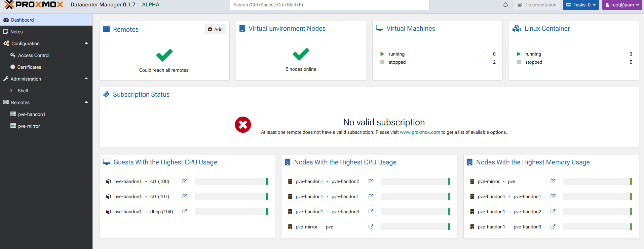Click the theme settings gear icon
Viewport: 644px width, 249px height.
click(505, 5)
